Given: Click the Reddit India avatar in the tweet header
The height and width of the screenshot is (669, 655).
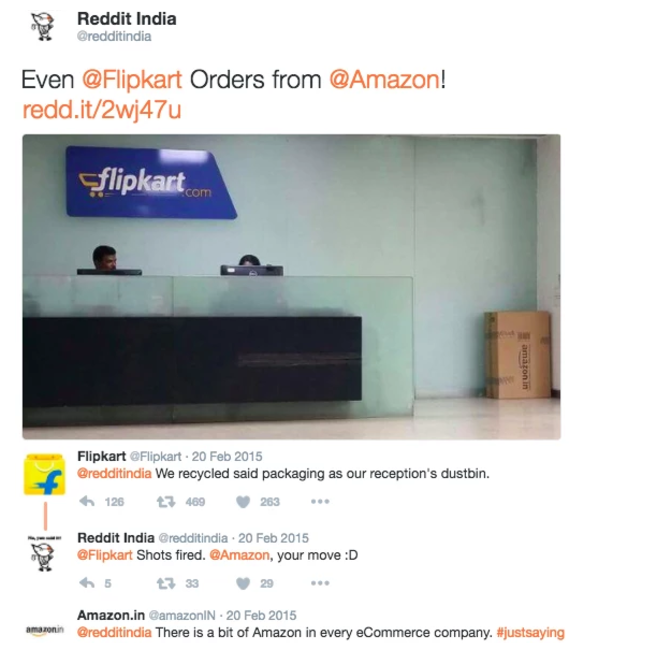Looking at the screenshot, I should click(x=43, y=26).
